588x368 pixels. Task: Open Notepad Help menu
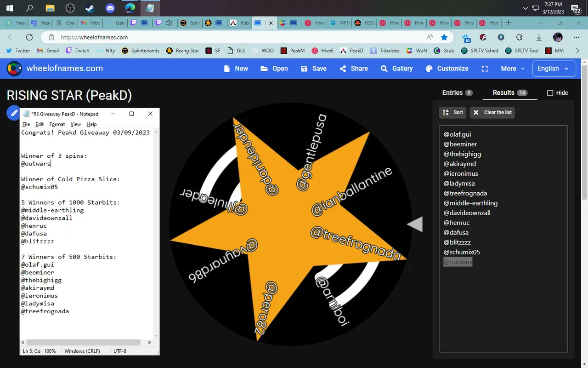pyautogui.click(x=91, y=124)
